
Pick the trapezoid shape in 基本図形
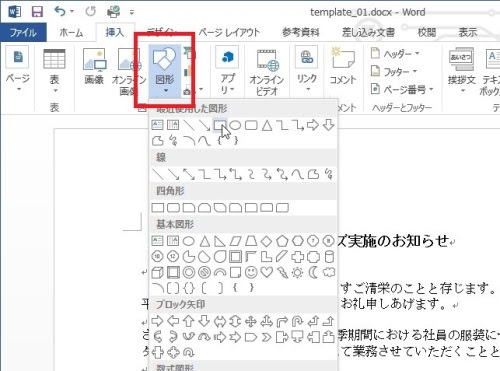251,241
